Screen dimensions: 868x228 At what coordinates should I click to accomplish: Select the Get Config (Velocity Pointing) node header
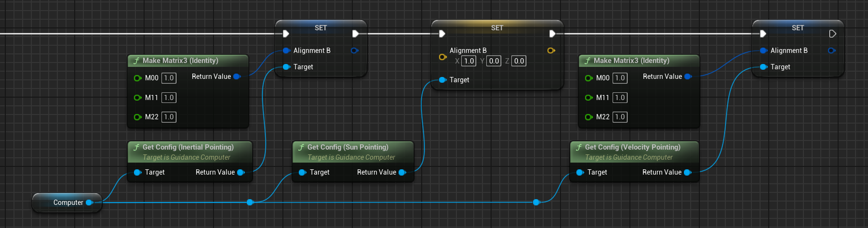tap(632, 147)
